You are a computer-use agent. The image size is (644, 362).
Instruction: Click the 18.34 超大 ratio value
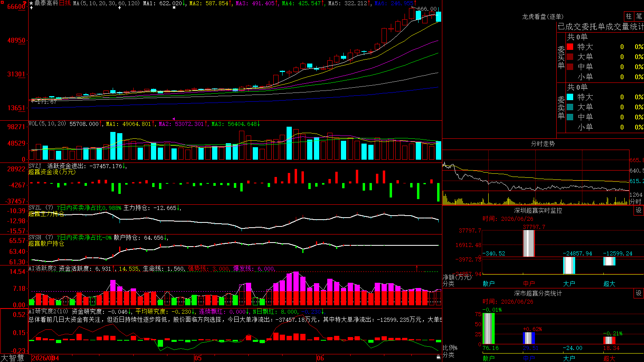click(611, 348)
